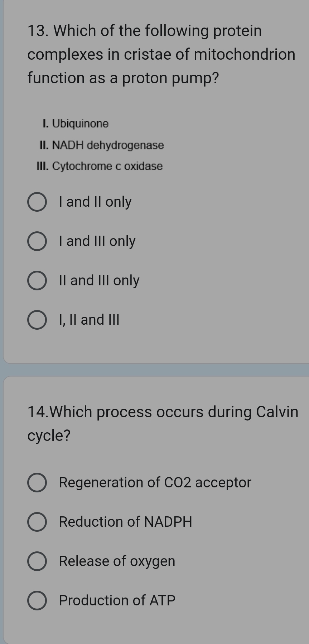Choose "Regeneration of CO2 acceptor" for question 14

[37, 483]
